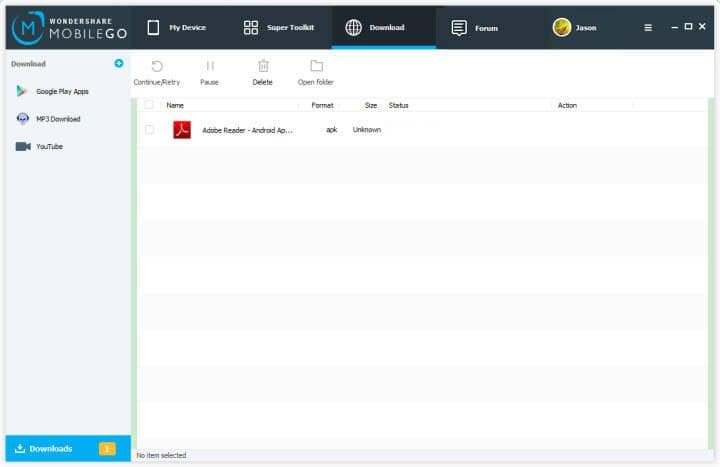Select YouTube in sidebar

[x=49, y=146]
